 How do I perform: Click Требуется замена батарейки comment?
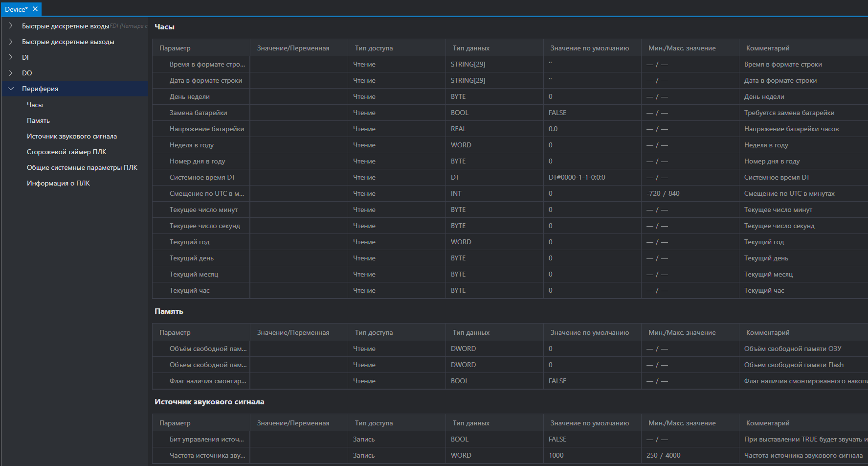click(789, 113)
